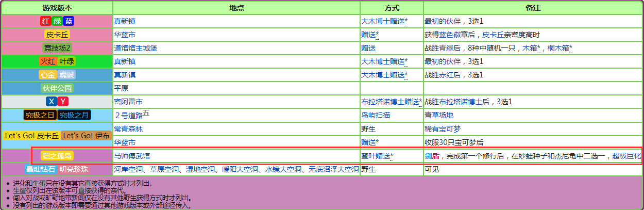Screen dimensions: 644x210
Task: Open 真新镇 in the 红绿蓝 row
Action: click(x=125, y=21)
